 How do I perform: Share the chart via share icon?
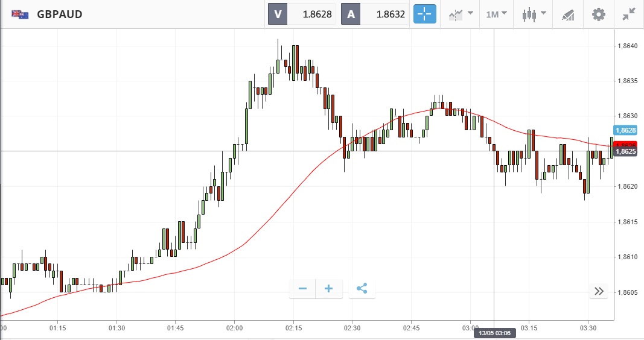click(362, 289)
